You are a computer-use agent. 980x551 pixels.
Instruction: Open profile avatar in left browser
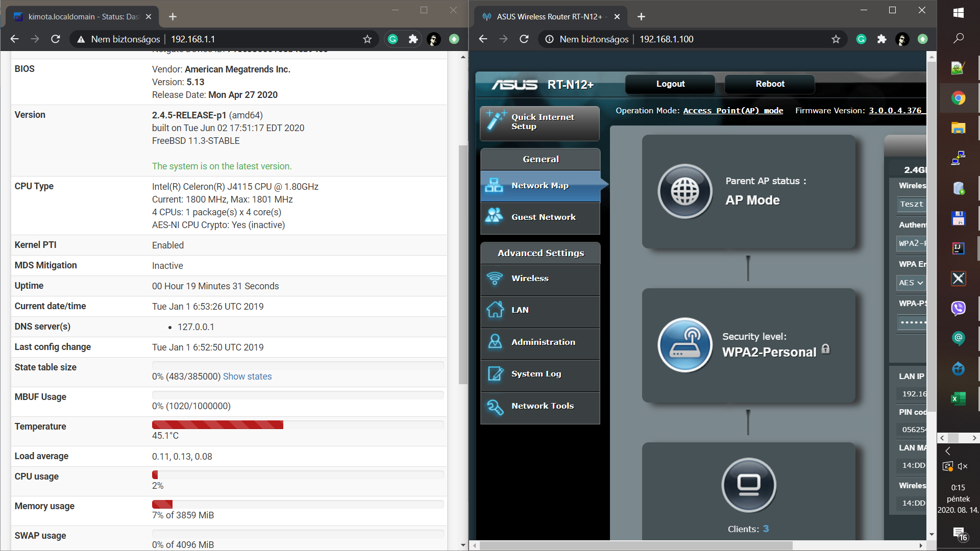(433, 39)
